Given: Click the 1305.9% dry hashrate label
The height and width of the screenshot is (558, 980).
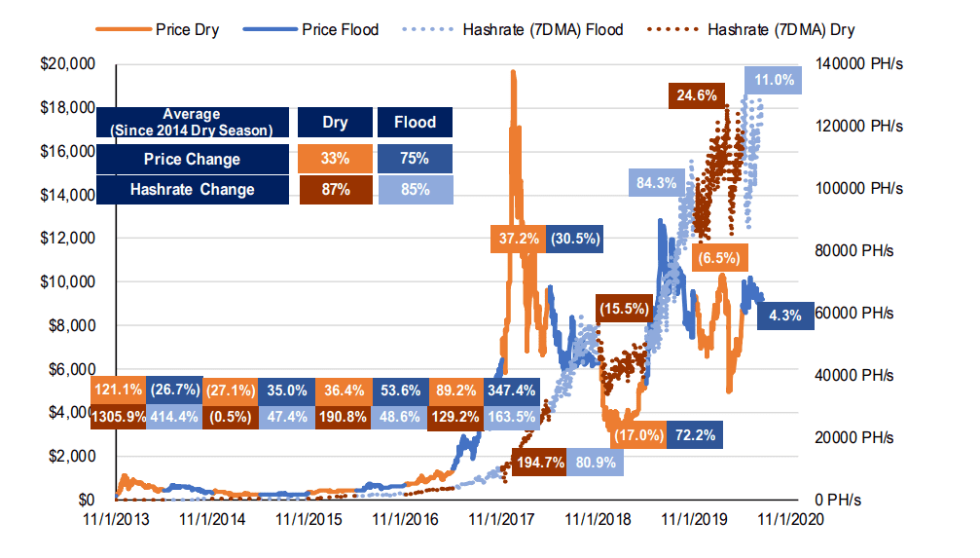Looking at the screenshot, I should point(119,417).
